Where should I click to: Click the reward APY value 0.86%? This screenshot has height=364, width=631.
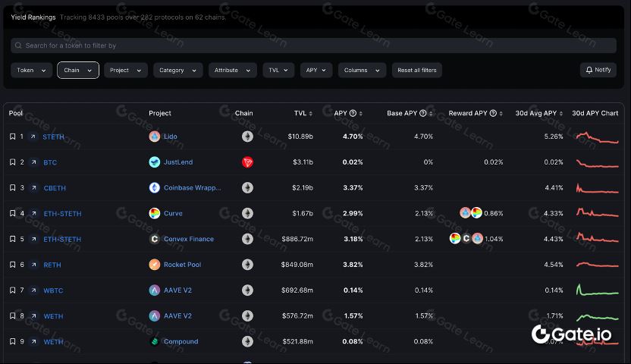[494, 213]
